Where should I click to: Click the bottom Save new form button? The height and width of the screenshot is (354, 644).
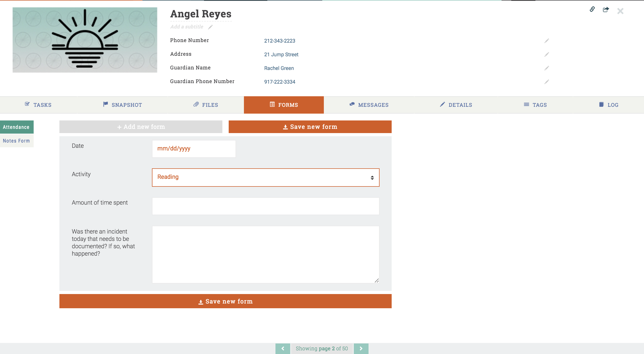tap(225, 301)
